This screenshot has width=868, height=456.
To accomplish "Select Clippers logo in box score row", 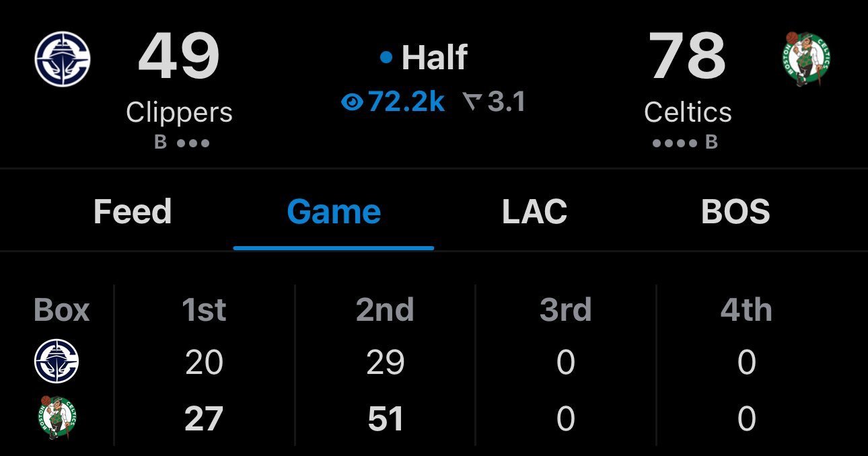I will pyautogui.click(x=57, y=362).
